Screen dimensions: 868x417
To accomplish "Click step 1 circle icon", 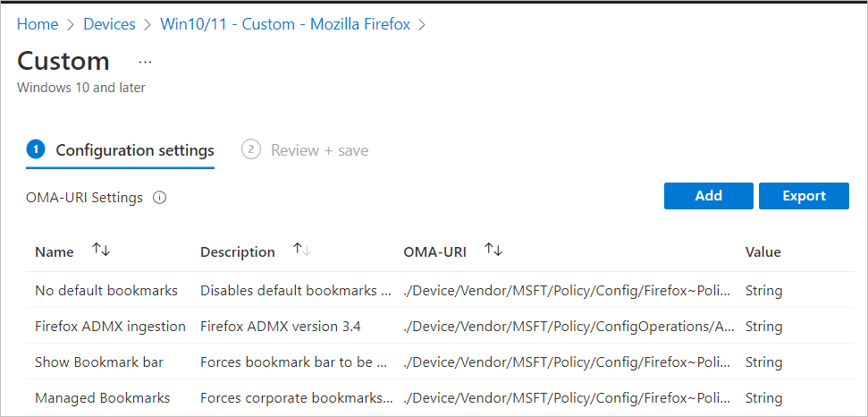I will click(36, 149).
